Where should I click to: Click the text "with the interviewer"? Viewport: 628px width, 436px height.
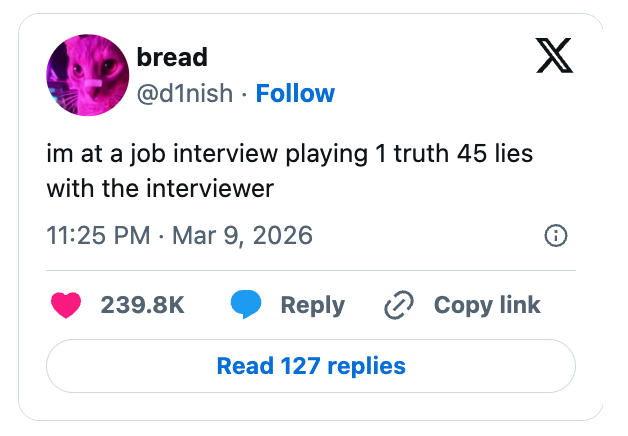click(x=160, y=187)
